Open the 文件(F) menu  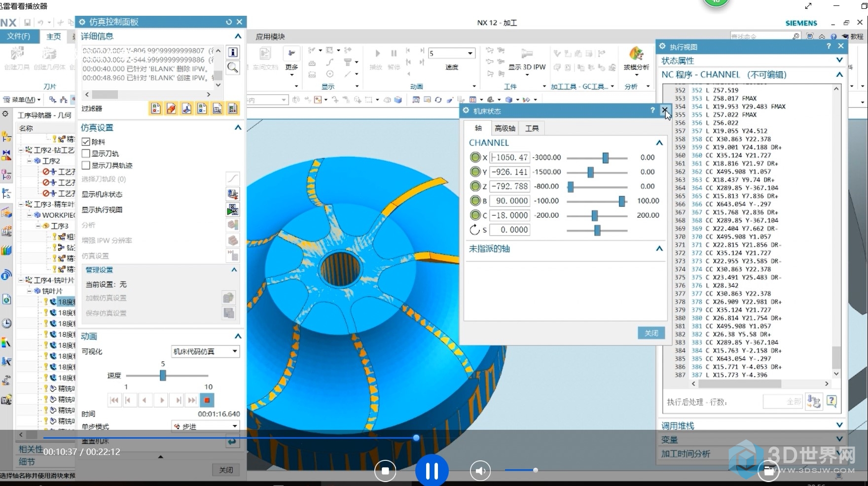[x=18, y=36]
